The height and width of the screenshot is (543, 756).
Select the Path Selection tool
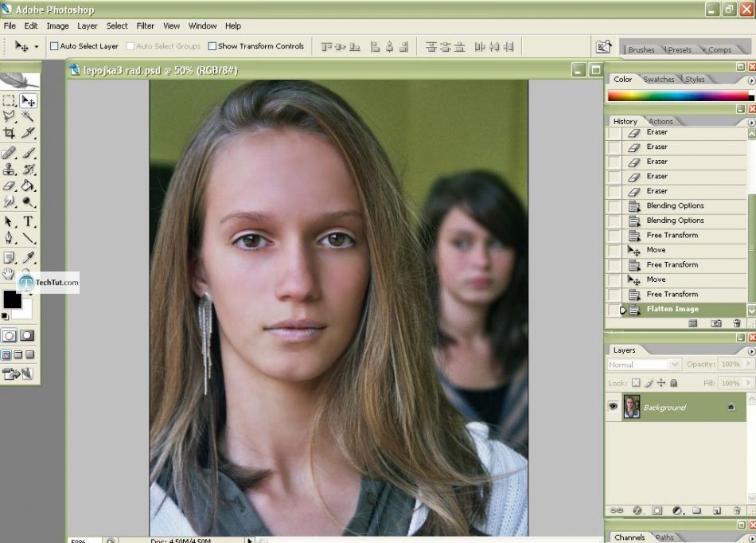(x=10, y=221)
